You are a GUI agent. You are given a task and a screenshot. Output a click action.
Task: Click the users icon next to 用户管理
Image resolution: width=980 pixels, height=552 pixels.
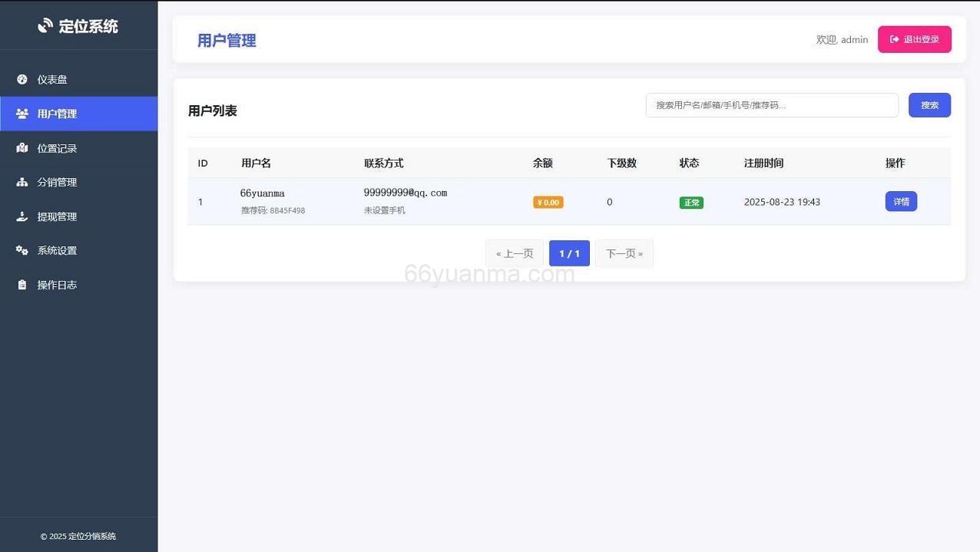[x=22, y=114]
